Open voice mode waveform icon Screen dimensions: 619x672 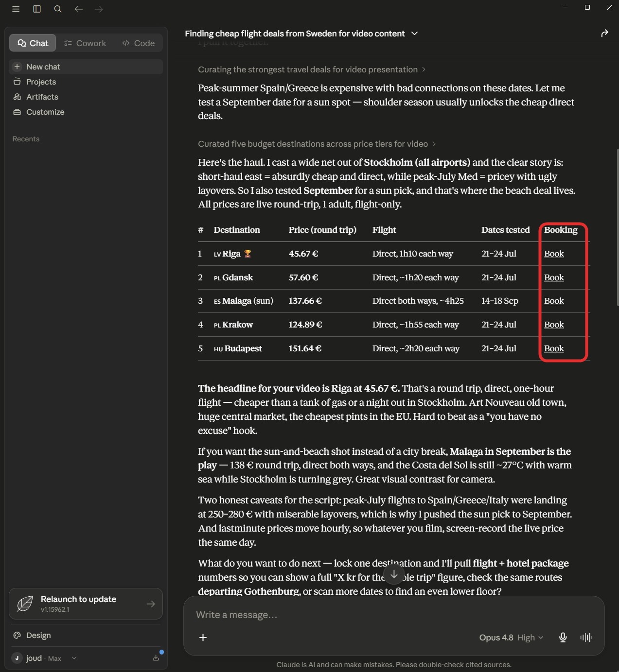pos(586,638)
